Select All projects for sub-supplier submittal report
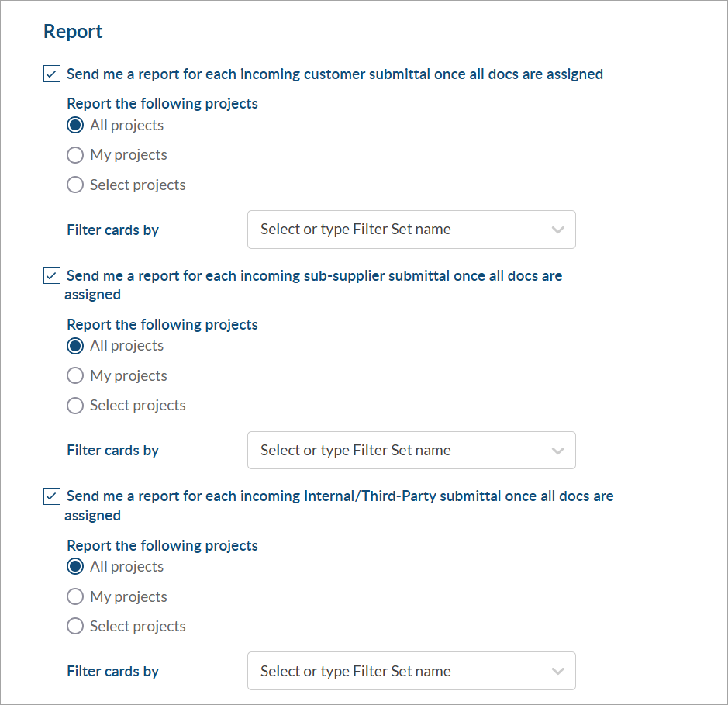This screenshot has width=728, height=705. coord(75,346)
